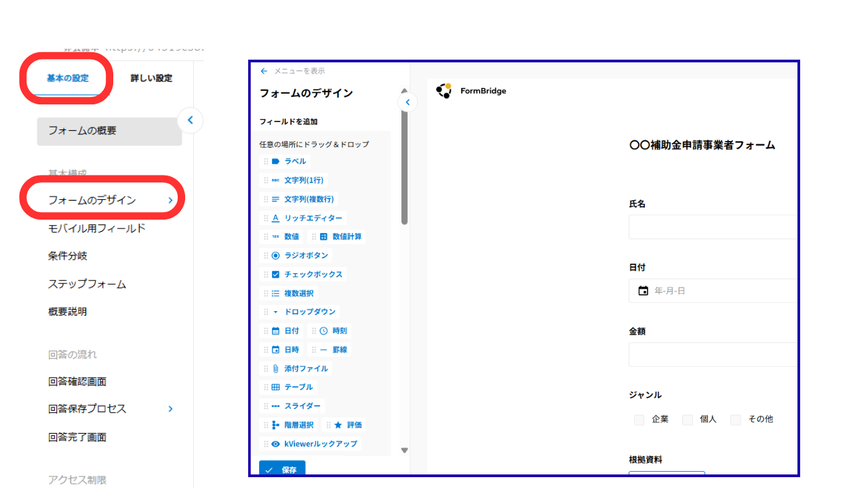868x488 pixels.
Task: Click the kViewerルックアップ eye icon
Action: pyautogui.click(x=277, y=443)
